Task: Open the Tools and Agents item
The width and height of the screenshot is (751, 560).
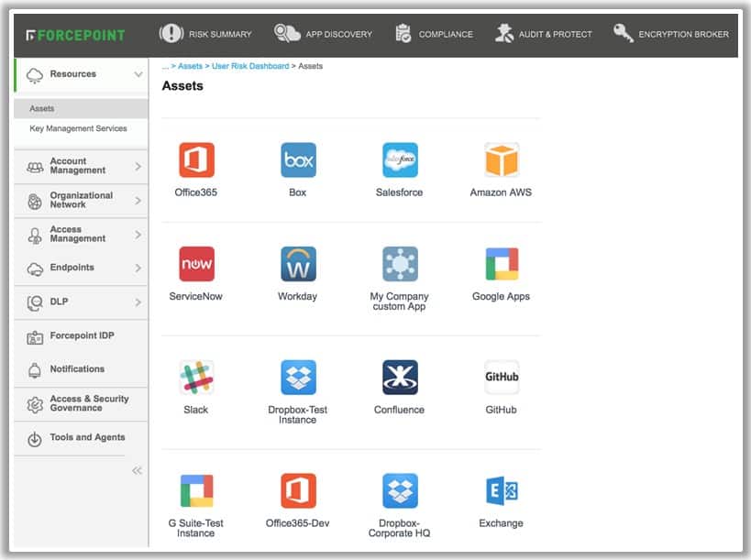Action: coord(81,437)
